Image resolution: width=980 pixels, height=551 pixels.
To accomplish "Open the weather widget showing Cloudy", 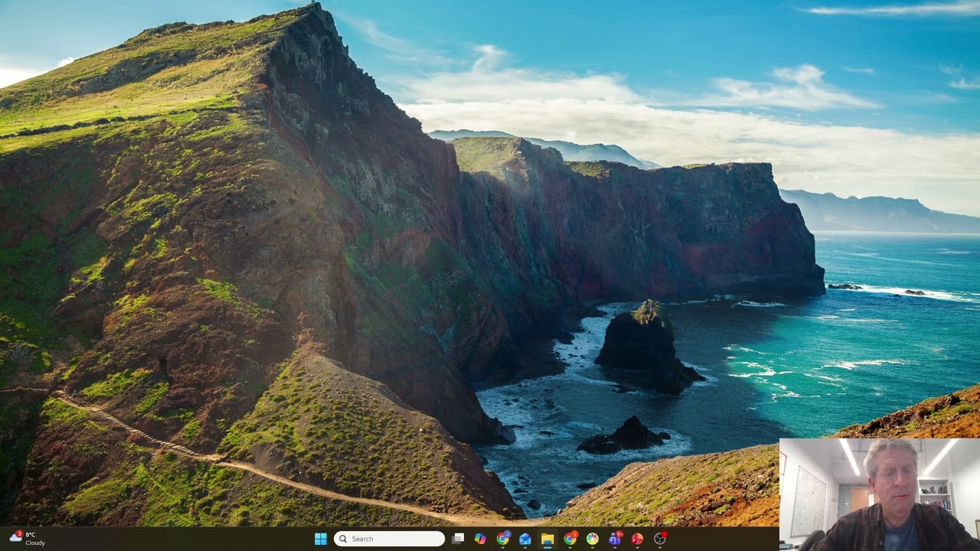I will tap(28, 539).
